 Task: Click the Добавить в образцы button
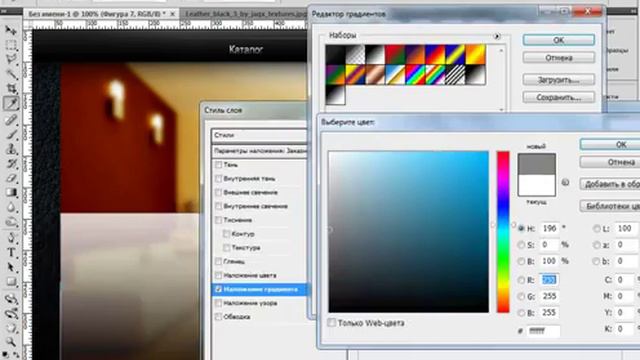(610, 184)
